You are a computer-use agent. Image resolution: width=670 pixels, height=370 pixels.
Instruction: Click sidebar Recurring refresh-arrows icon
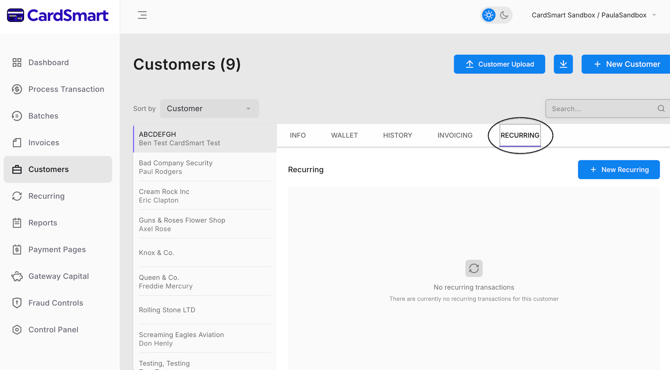click(x=17, y=196)
